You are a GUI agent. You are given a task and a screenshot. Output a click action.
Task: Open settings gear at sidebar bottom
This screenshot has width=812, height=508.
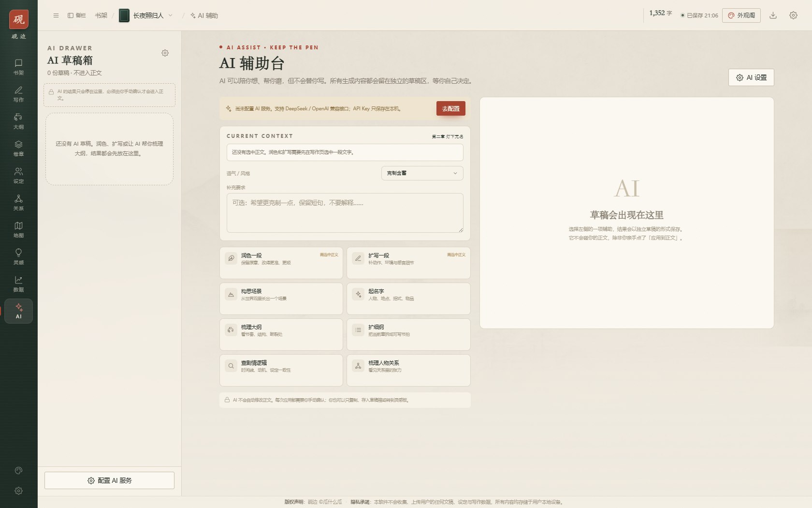[x=18, y=491]
